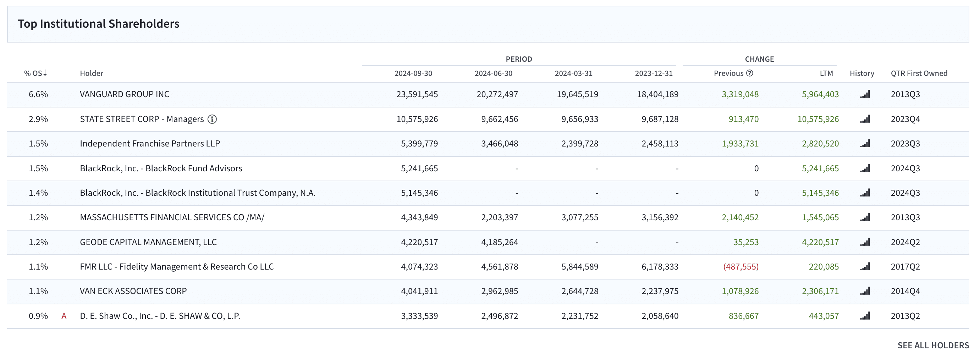The image size is (980, 354).
Task: Click the QTR First Owned column header
Action: click(x=919, y=73)
